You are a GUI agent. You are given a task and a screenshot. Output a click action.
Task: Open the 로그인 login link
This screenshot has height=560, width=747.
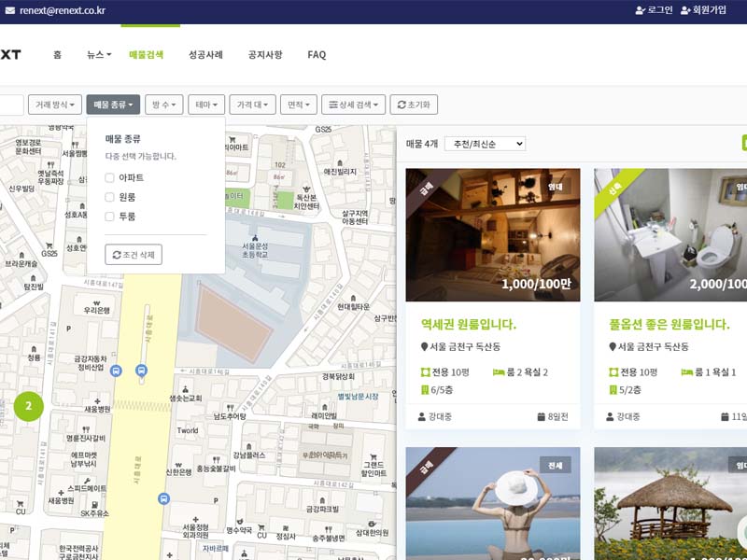655,10
